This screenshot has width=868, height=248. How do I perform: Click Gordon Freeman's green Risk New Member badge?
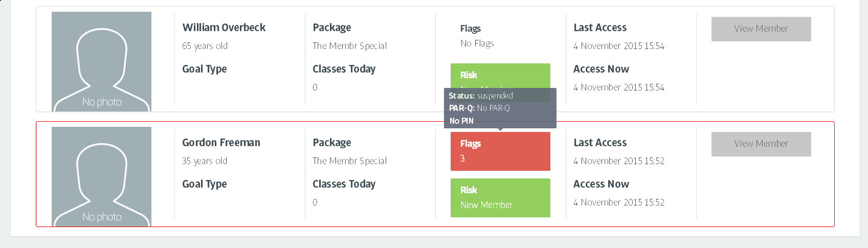[x=500, y=198]
